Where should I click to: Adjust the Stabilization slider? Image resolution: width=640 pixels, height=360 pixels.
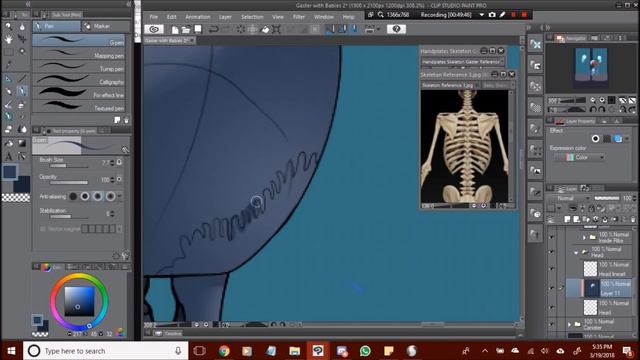(x=69, y=216)
